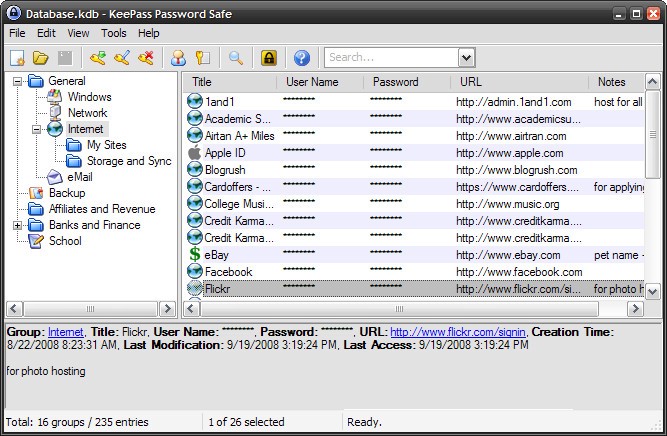Click the Open Database folder icon
Image resolution: width=667 pixels, height=436 pixels.
41,58
